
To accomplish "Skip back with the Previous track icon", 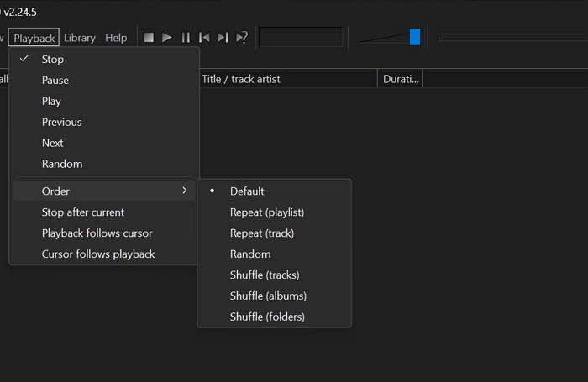I will [204, 38].
